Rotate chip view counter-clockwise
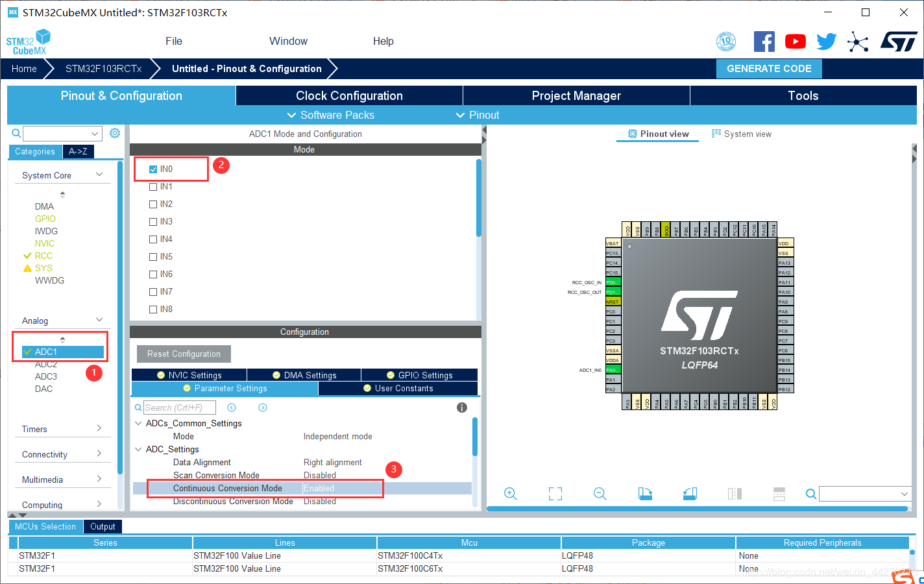Viewport: 924px width, 584px height. click(690, 494)
